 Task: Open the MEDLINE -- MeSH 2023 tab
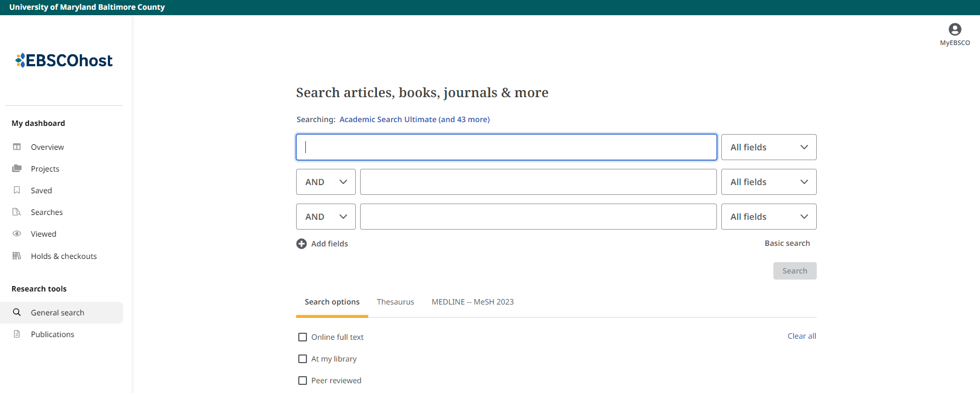(x=472, y=302)
